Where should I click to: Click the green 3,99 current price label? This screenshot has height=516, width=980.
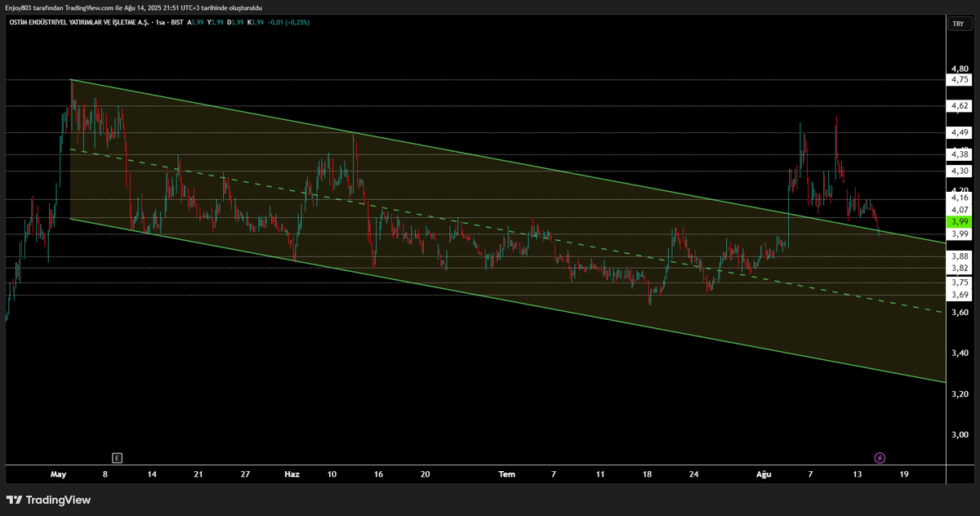pyautogui.click(x=959, y=221)
